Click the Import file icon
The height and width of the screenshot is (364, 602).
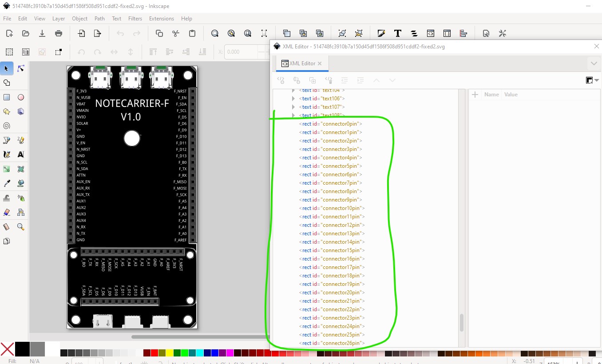click(81, 33)
